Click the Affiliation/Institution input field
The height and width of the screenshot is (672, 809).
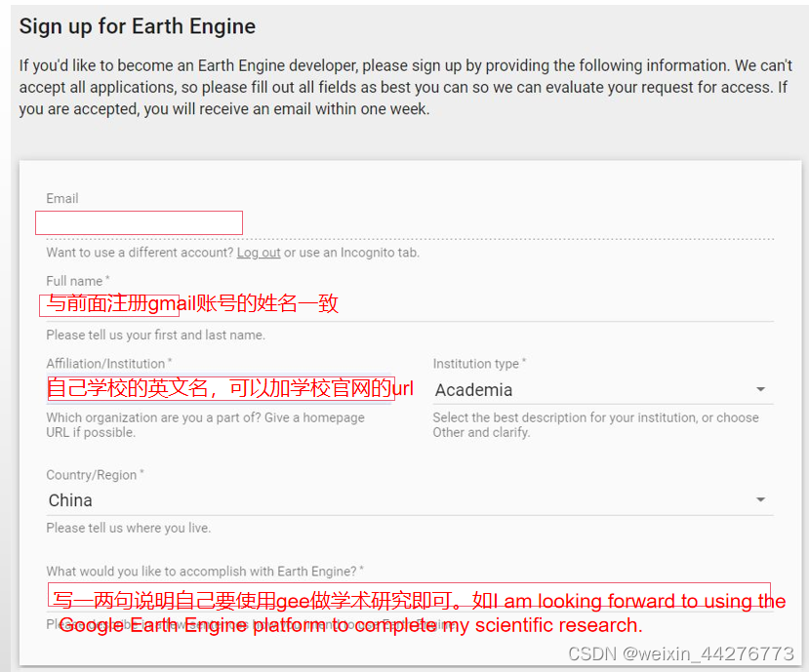219,389
